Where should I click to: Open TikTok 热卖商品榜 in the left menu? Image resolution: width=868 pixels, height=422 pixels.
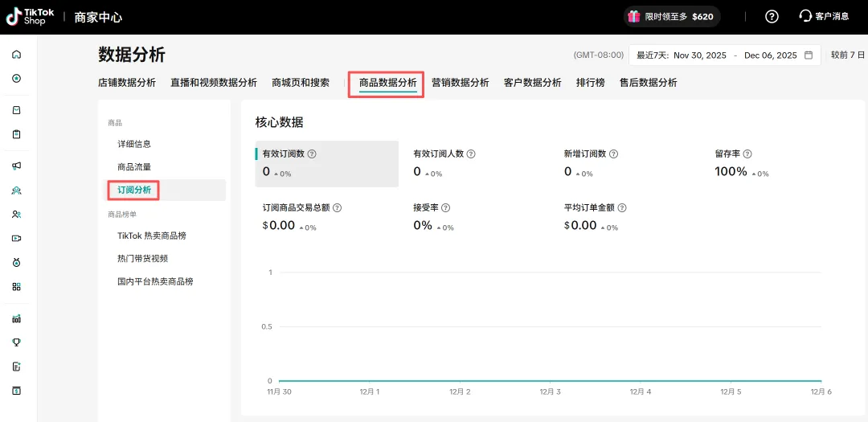click(x=152, y=236)
